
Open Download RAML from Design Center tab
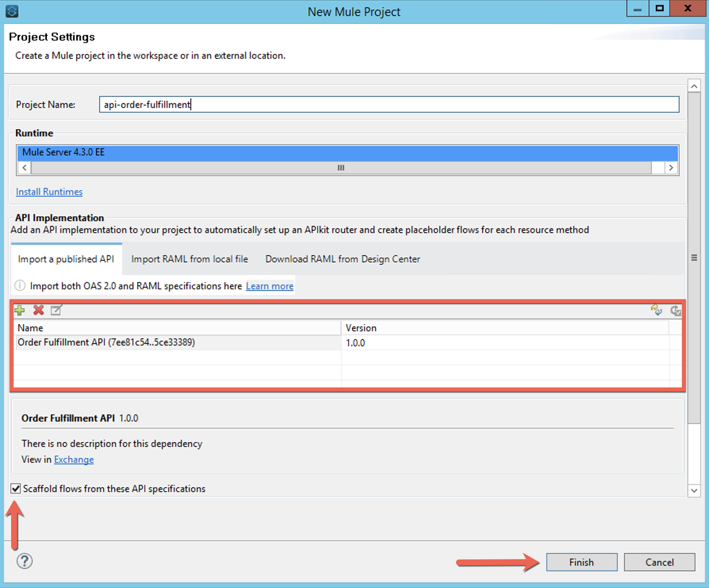(x=343, y=259)
